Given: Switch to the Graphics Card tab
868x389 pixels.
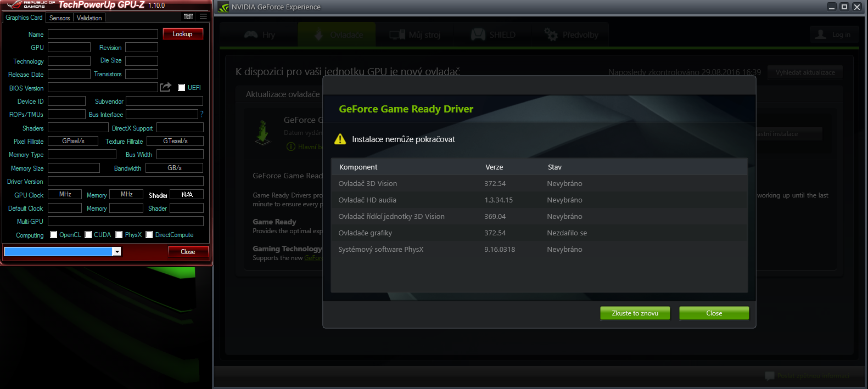Looking at the screenshot, I should (x=24, y=18).
